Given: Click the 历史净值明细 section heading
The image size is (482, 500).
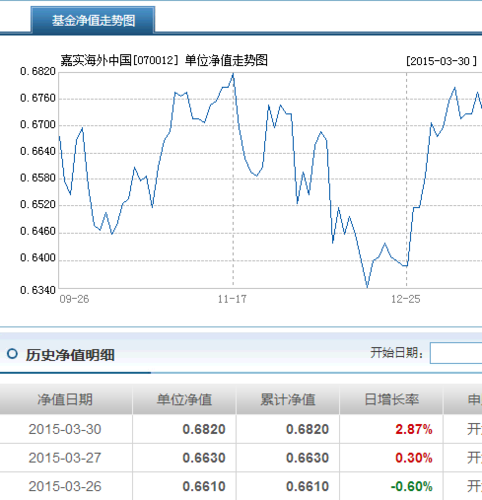Looking at the screenshot, I should [70, 355].
